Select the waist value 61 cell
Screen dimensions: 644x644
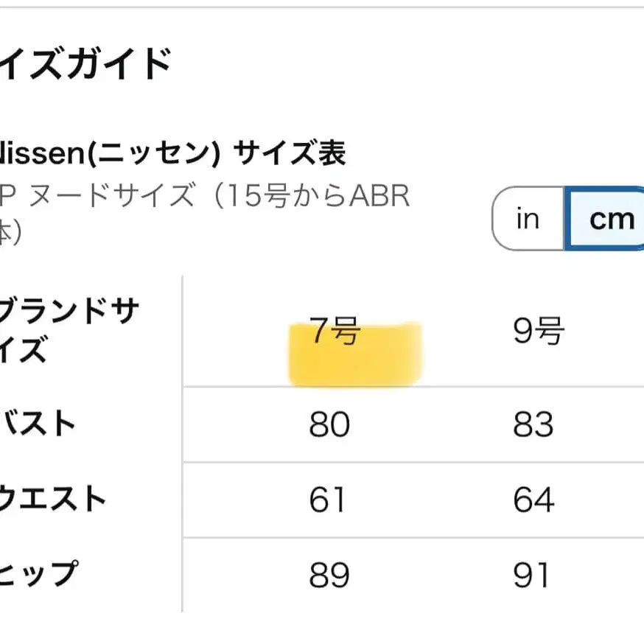(x=329, y=501)
